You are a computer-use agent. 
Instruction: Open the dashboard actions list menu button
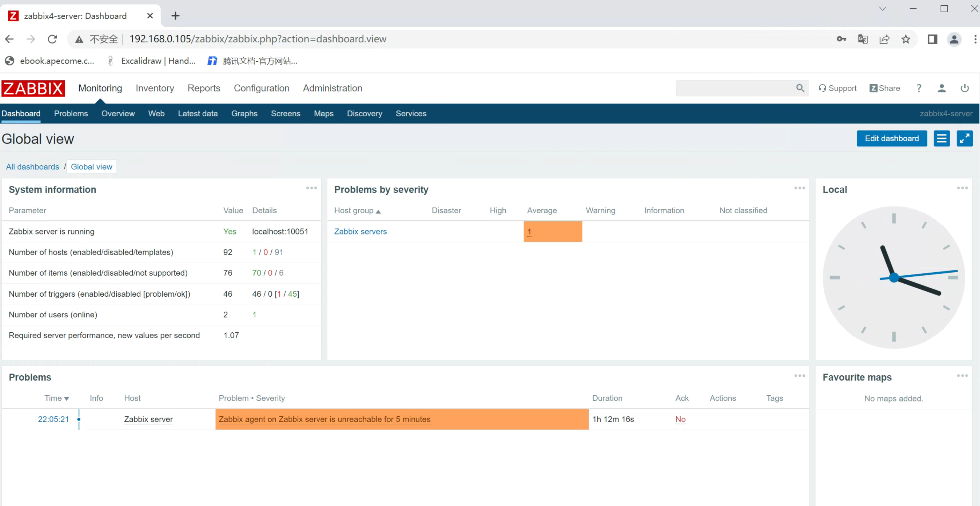941,139
